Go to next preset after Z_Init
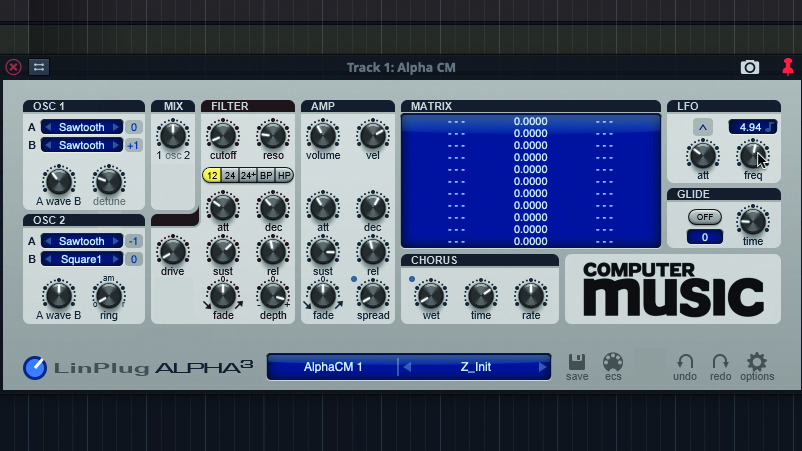The height and width of the screenshot is (451, 802). point(542,367)
